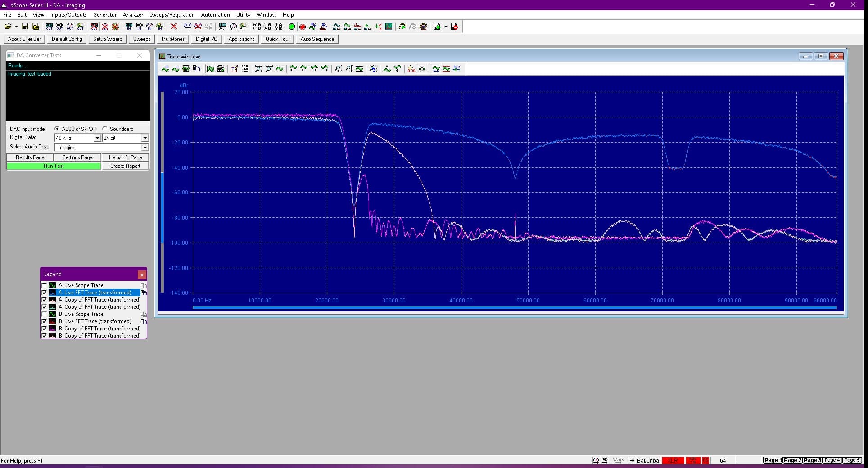868x468 pixels.
Task: Click the Create Report button
Action: click(x=125, y=166)
